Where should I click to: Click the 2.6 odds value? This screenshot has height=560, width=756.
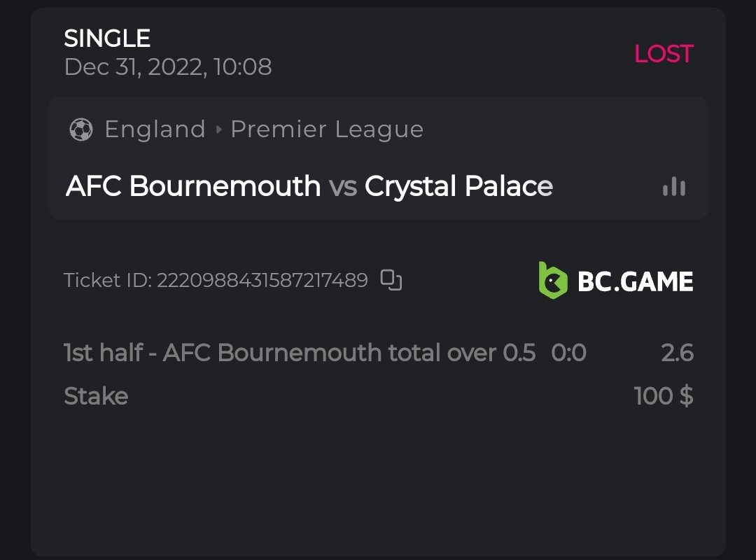point(677,353)
